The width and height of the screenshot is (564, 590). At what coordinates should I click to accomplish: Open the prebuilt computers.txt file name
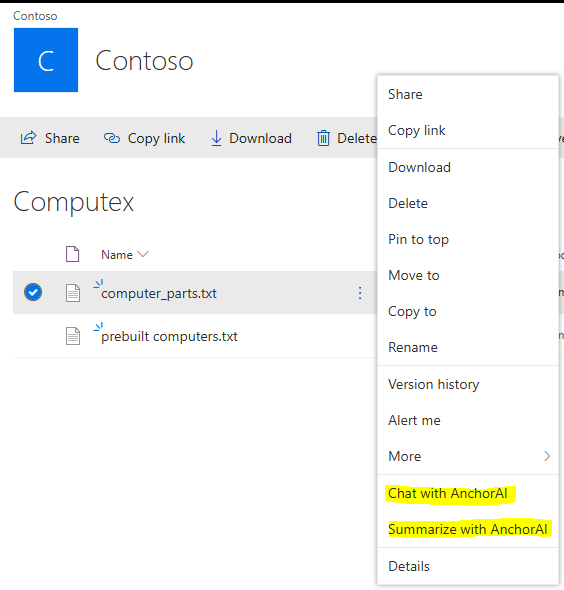(x=169, y=336)
